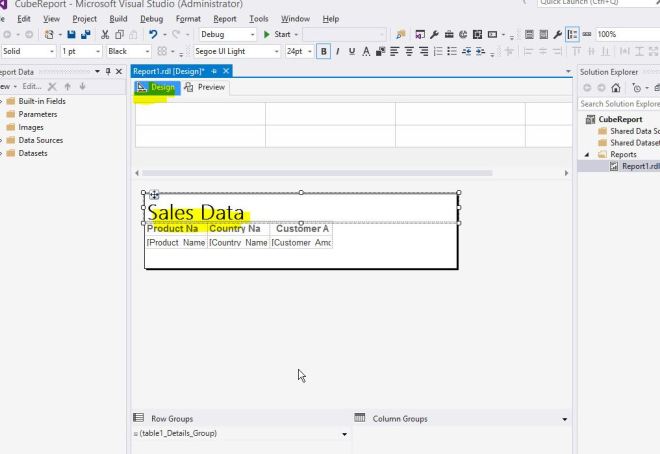Open the Report menu
This screenshot has height=454, width=660.
(x=225, y=18)
